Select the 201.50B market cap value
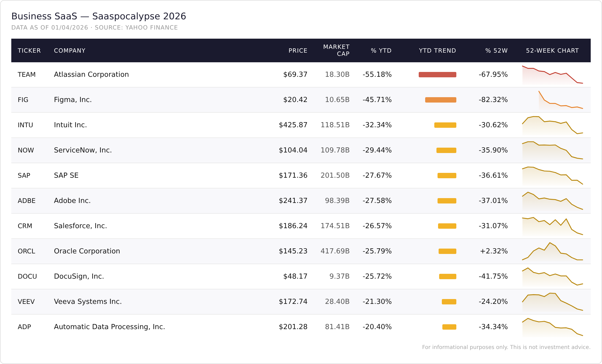The image size is (602, 364). 335,175
